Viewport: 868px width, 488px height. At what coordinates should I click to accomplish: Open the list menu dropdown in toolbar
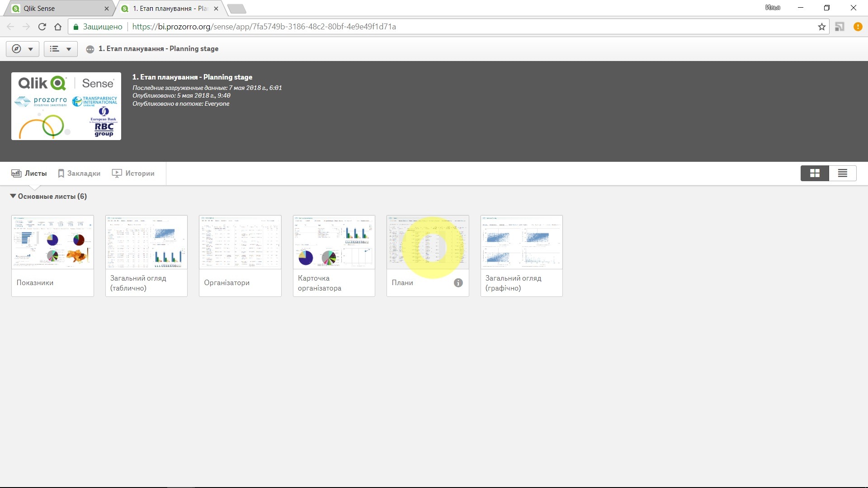(x=61, y=49)
